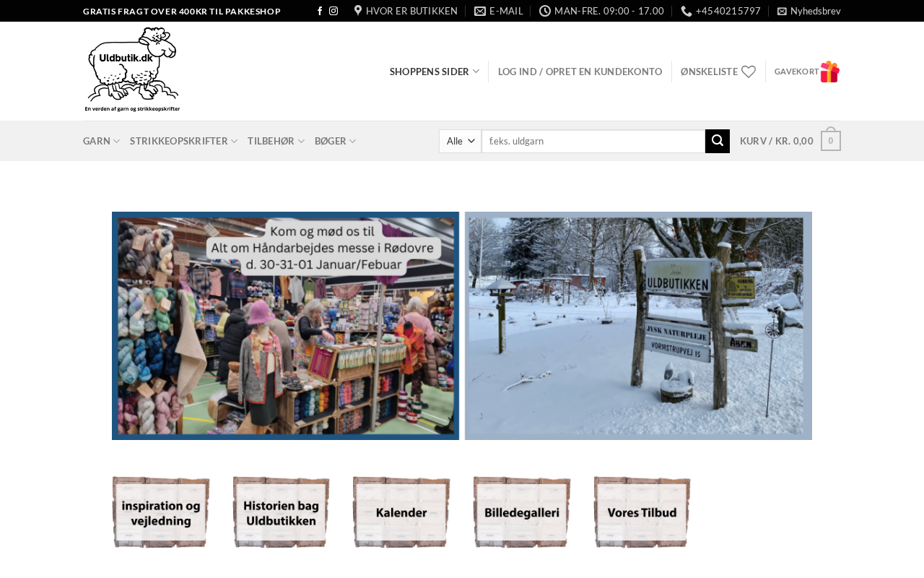The height and width of the screenshot is (578, 924).
Task: Expand the Strikkeopskrifter menu
Action: pos(184,141)
